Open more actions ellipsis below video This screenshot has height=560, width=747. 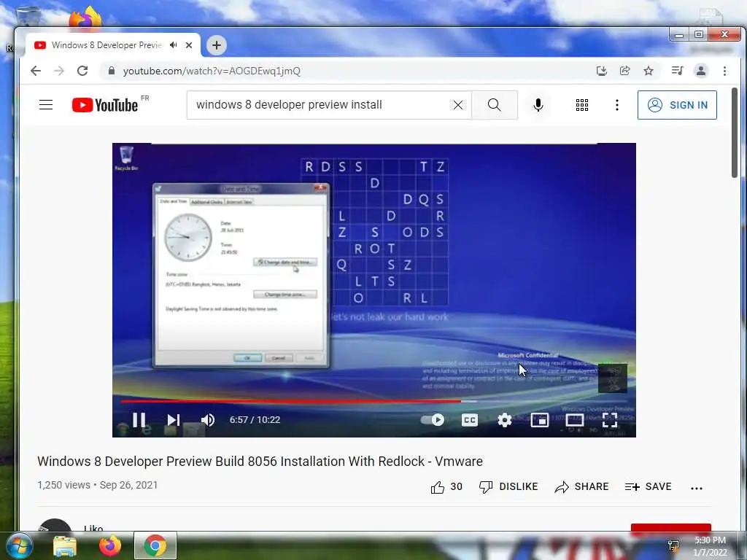pyautogui.click(x=697, y=488)
